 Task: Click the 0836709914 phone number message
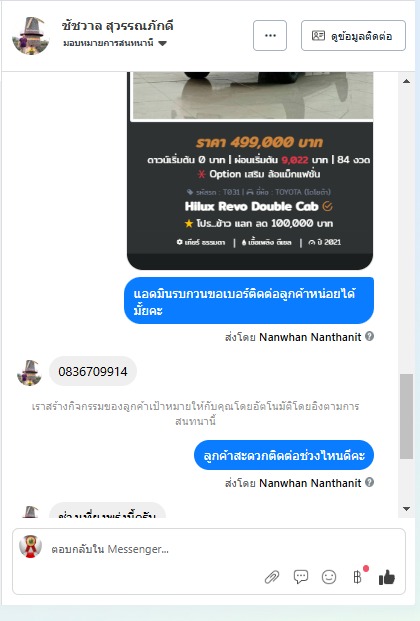coord(93,371)
